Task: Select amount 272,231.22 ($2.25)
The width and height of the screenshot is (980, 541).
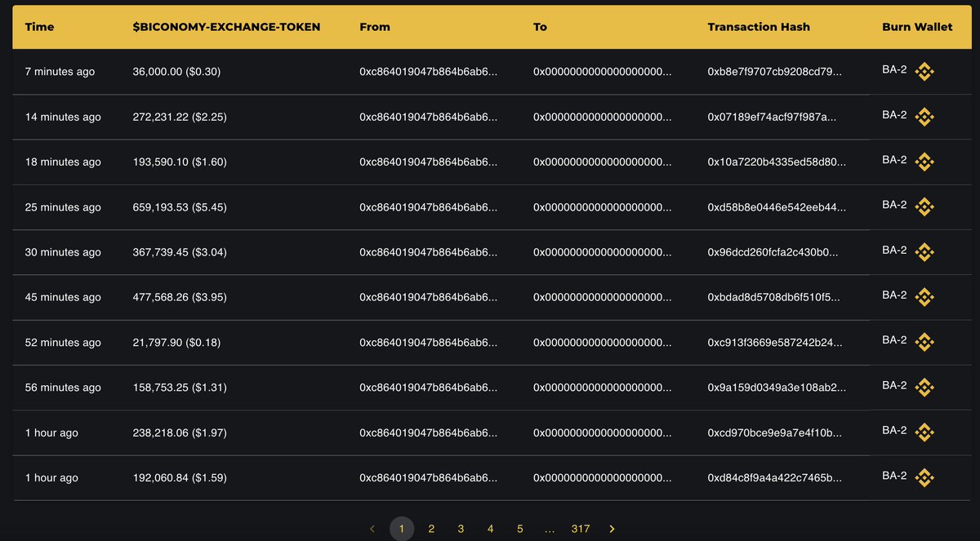Action: 180,117
